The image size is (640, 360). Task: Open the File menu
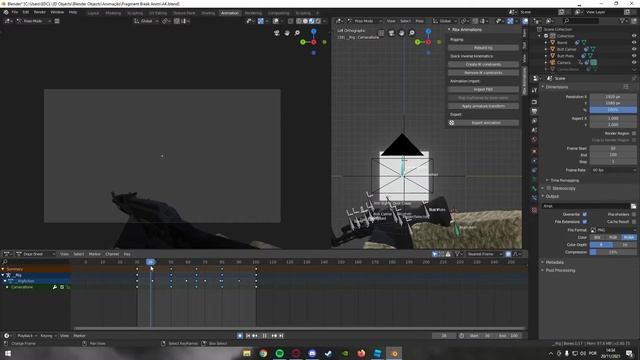click(15, 12)
